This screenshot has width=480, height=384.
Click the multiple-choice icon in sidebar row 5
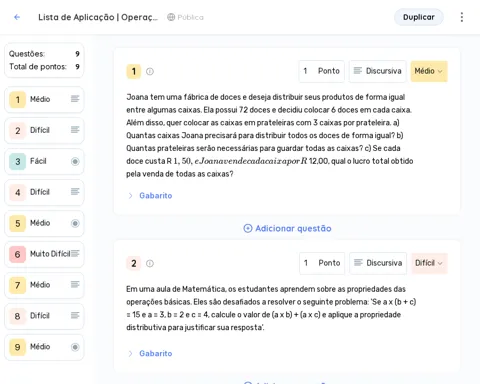click(x=75, y=223)
